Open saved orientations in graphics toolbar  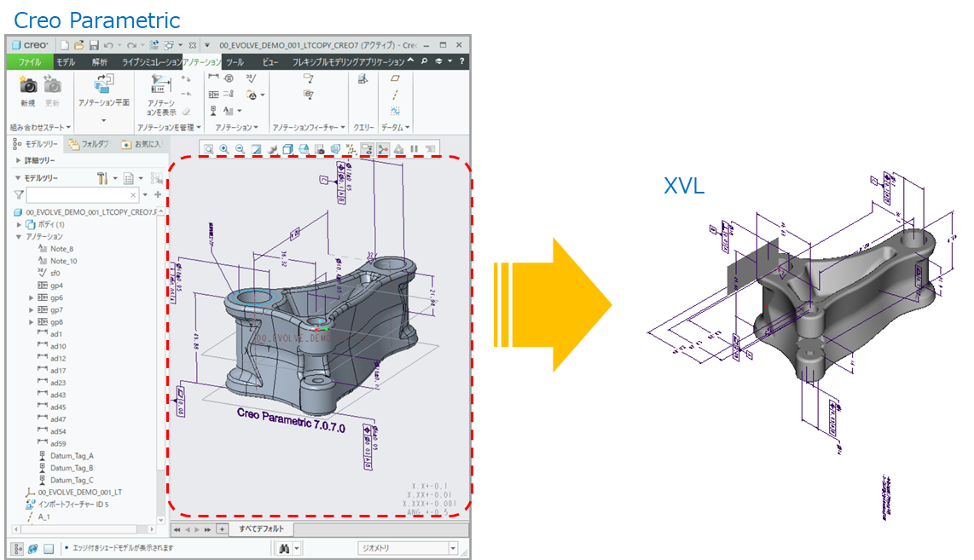[x=304, y=149]
